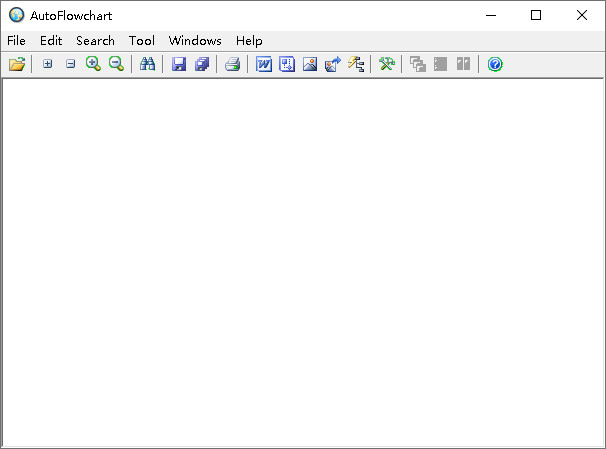
Task: Open the Search menu
Action: point(95,41)
